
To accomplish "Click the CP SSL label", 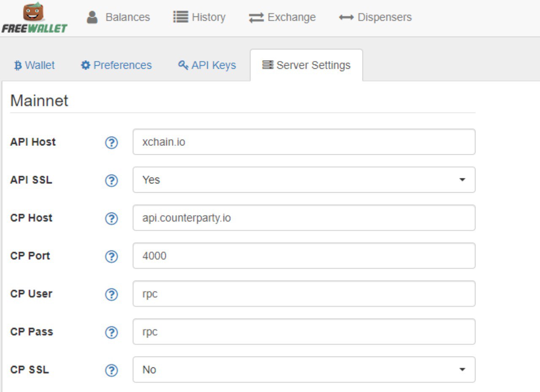I will (x=30, y=370).
